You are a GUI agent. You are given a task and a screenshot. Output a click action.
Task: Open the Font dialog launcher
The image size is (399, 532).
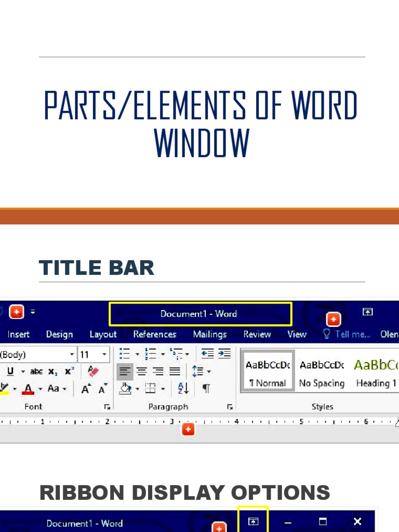pyautogui.click(x=107, y=406)
